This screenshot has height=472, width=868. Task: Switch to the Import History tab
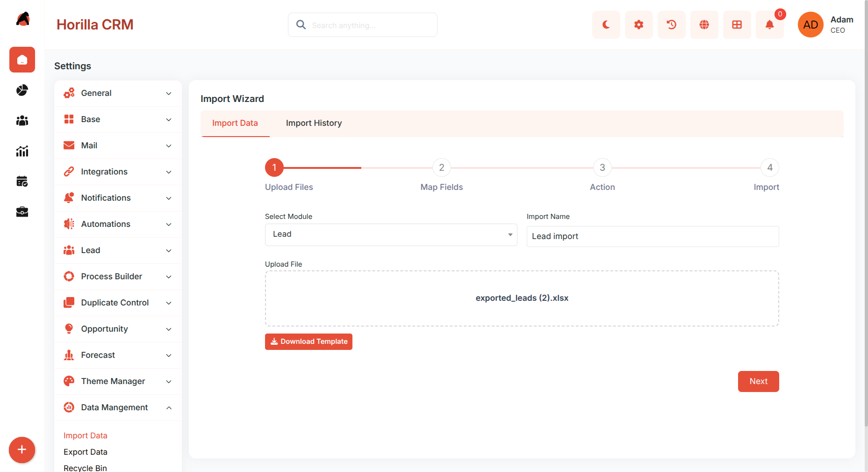pyautogui.click(x=314, y=123)
